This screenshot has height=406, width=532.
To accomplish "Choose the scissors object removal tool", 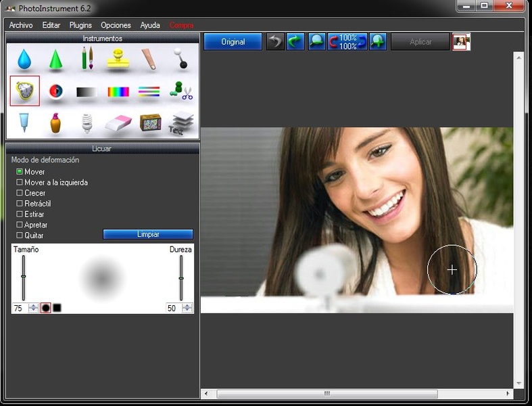I will point(181,91).
